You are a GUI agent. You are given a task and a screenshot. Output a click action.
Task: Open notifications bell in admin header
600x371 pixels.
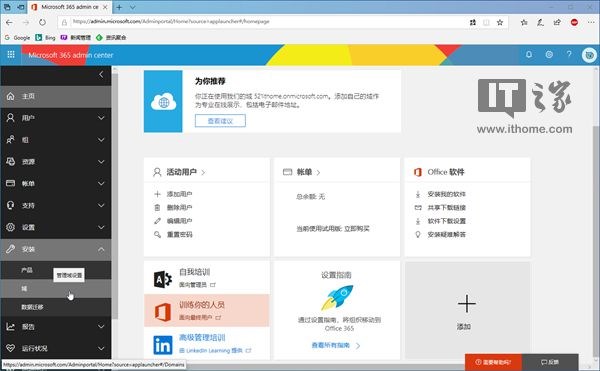coord(528,54)
